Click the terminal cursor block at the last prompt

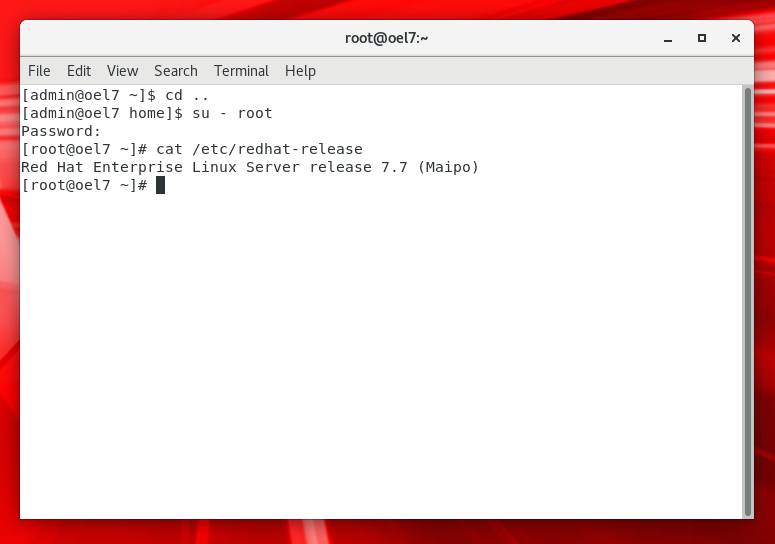160,185
